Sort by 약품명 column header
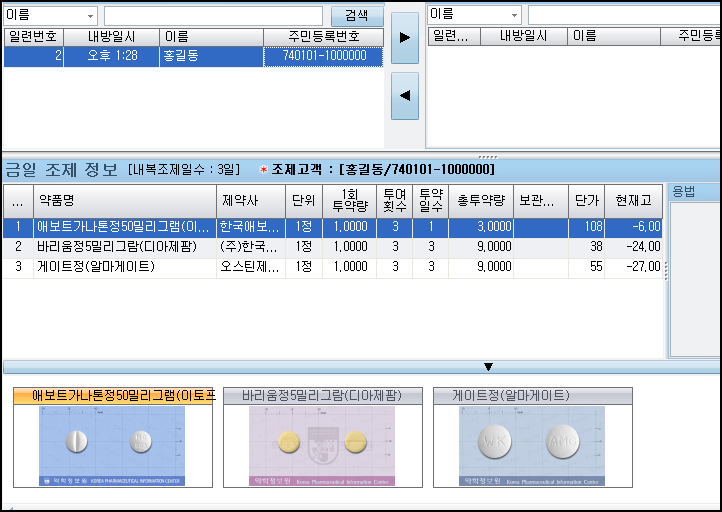 click(x=124, y=200)
